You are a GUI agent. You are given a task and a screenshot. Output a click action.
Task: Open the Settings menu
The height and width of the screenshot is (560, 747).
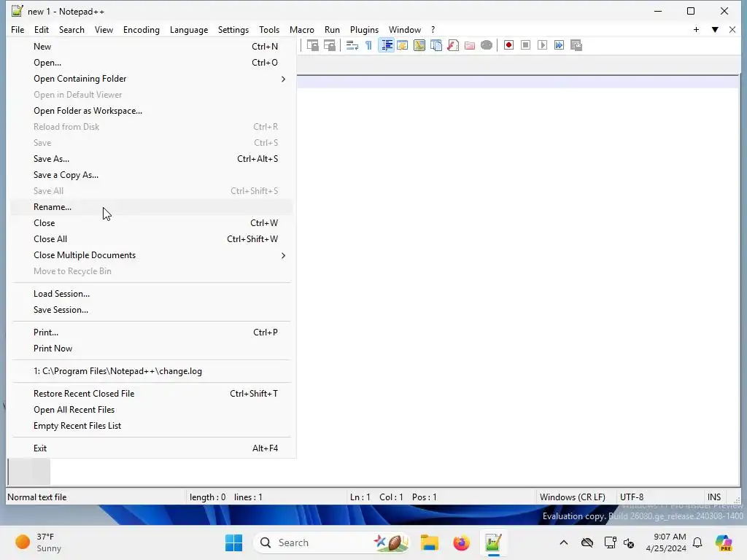[233, 29]
